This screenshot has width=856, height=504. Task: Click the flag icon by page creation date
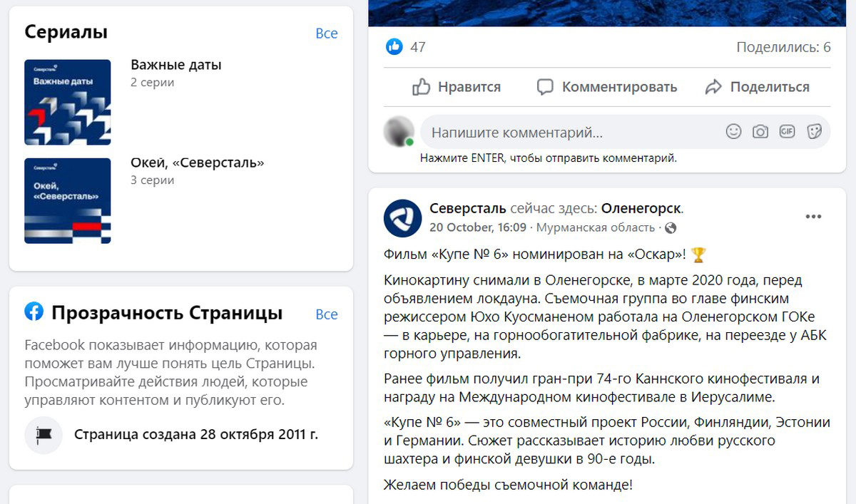click(x=44, y=433)
